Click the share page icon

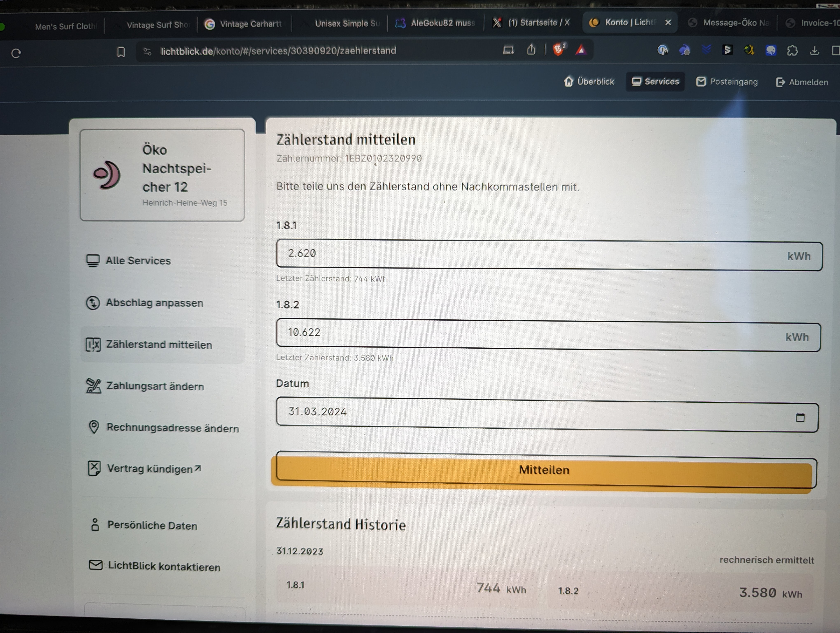(x=531, y=50)
